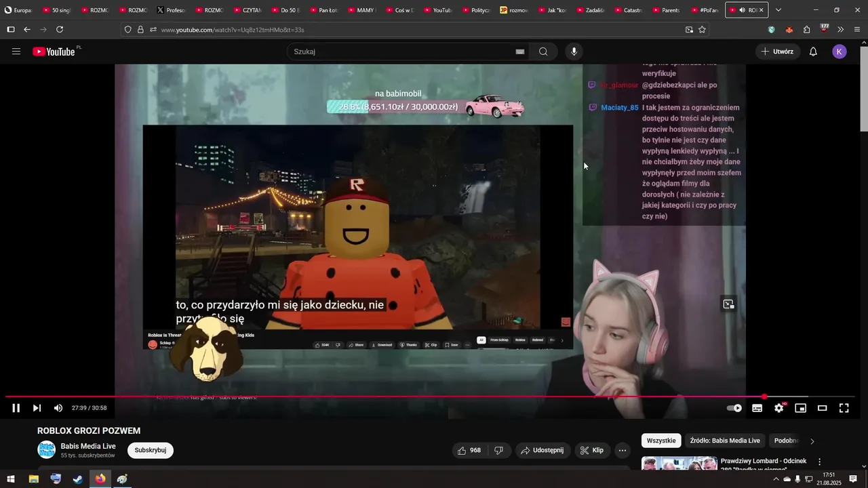Click the playhead position on the progress bar
Image resolution: width=868 pixels, height=488 pixels.
pyautogui.click(x=764, y=396)
